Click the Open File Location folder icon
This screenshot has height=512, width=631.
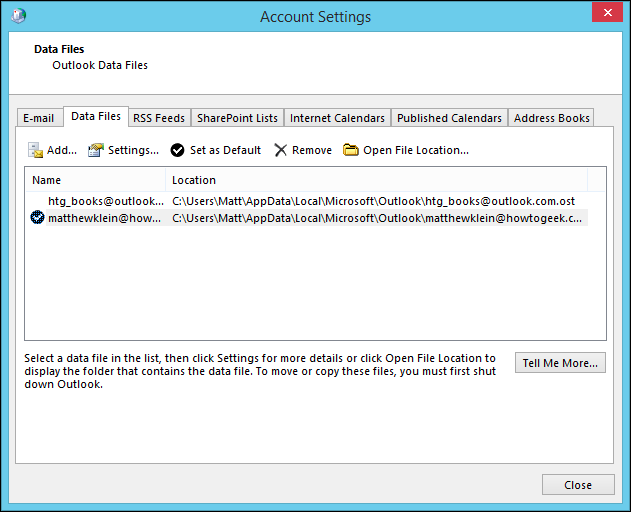pyautogui.click(x=351, y=150)
